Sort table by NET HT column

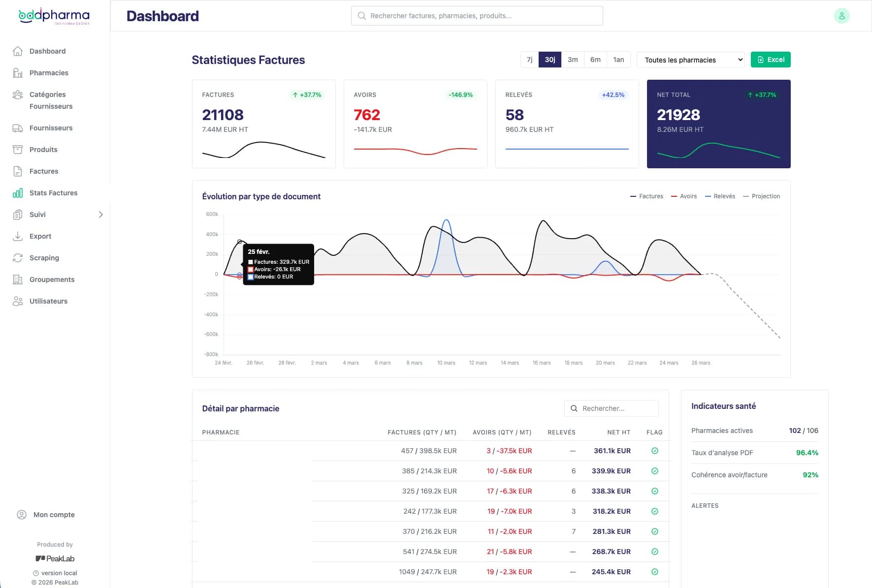pos(618,433)
